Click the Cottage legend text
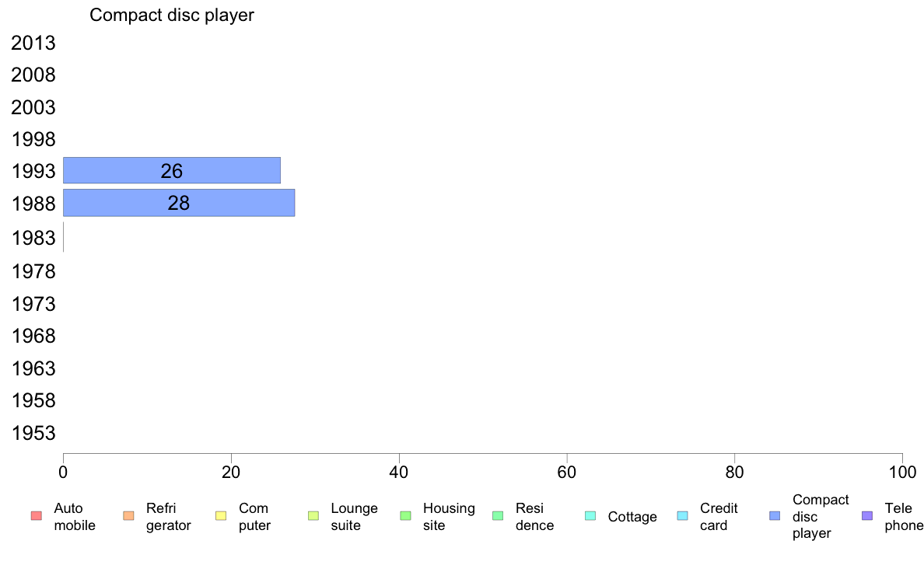Screen dimensions: 924x572 click(632, 517)
